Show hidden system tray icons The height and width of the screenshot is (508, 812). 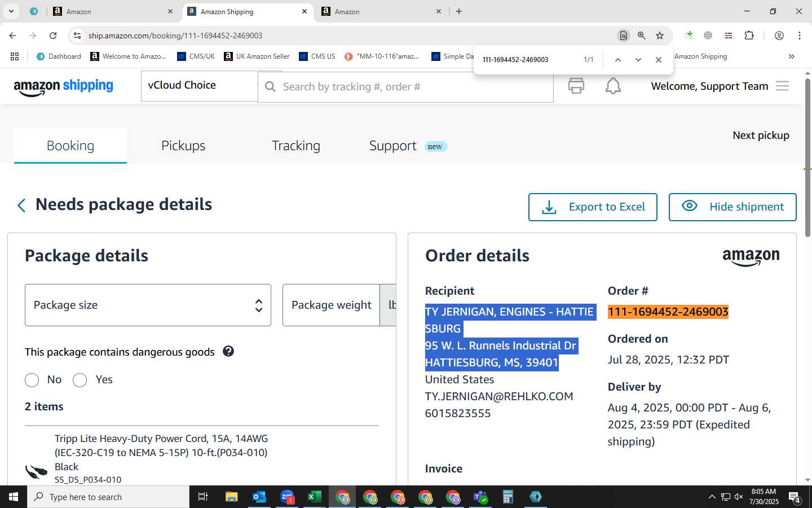712,497
